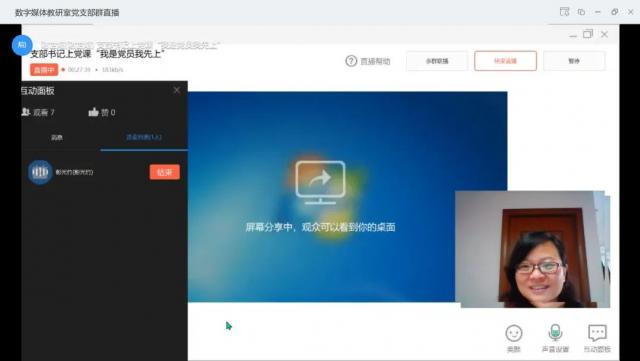The height and width of the screenshot is (361, 640).
Task: Restore the inner live broadcast window
Action: tap(588, 34)
